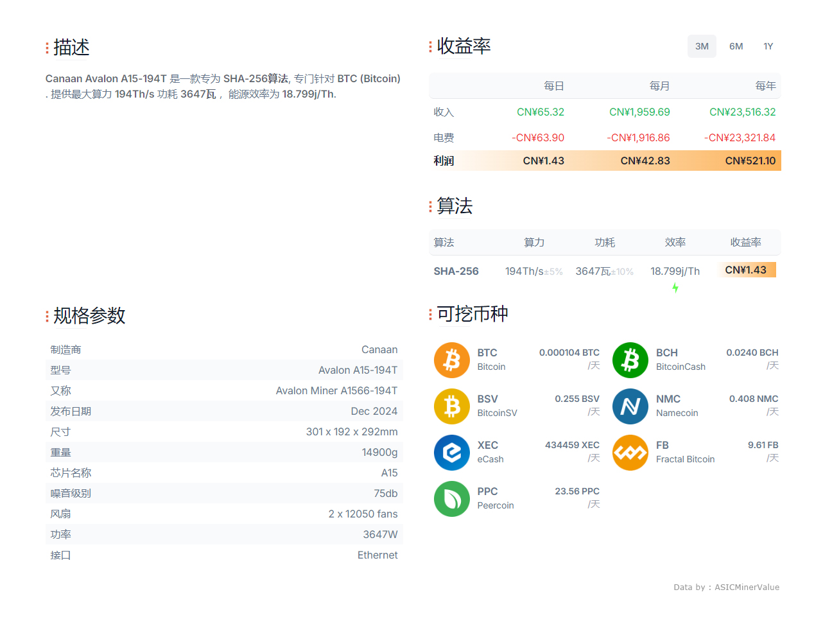Click the power value 3647瓦

[593, 271]
